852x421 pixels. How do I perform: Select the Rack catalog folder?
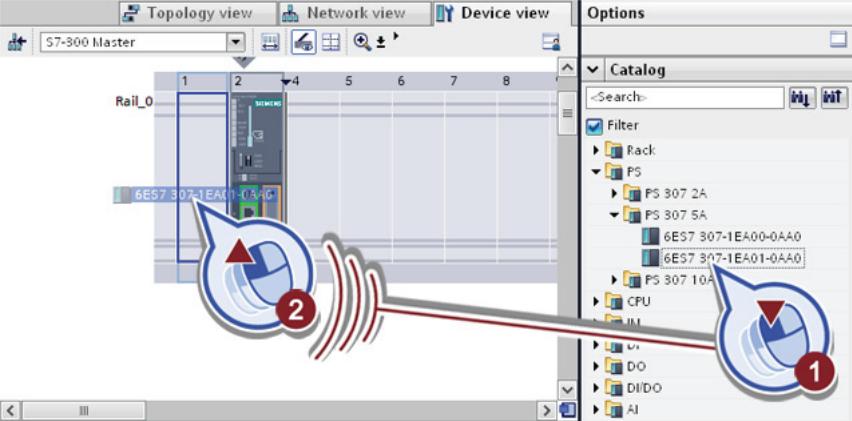pyautogui.click(x=641, y=150)
